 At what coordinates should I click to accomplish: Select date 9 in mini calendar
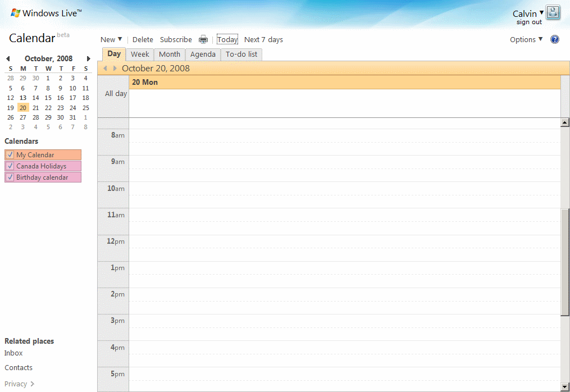(x=60, y=88)
